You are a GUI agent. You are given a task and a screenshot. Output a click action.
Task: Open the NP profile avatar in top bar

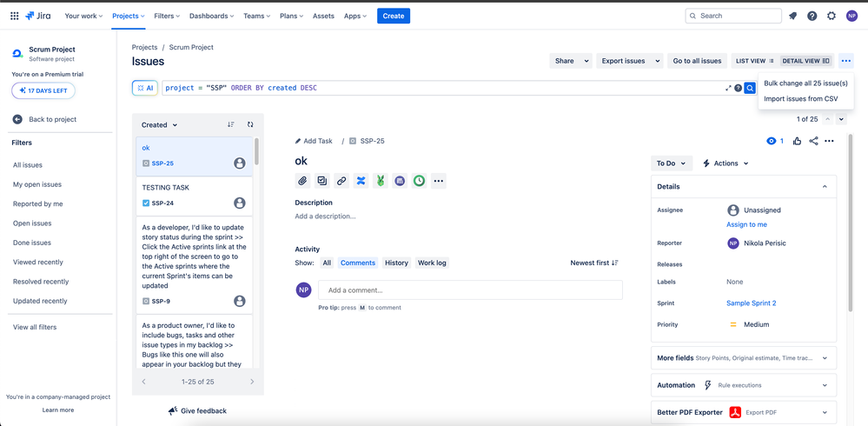[851, 16]
